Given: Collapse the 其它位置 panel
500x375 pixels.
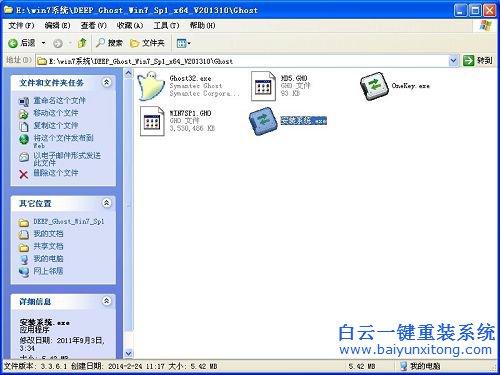Looking at the screenshot, I should click(x=106, y=203).
